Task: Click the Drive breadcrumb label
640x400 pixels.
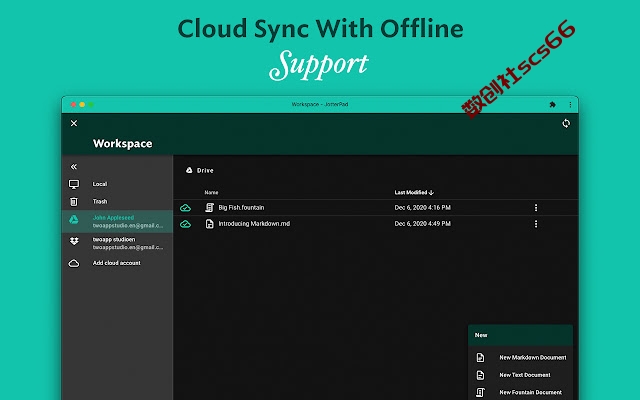Action: point(205,171)
